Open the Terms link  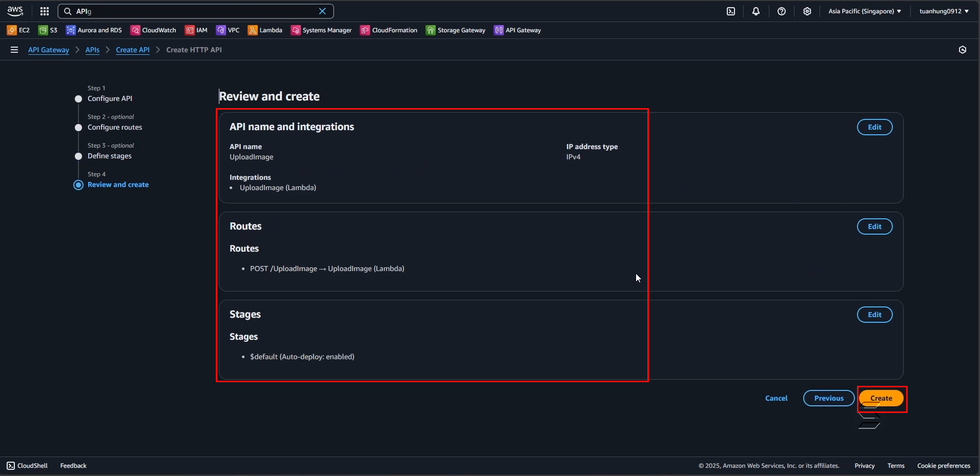(x=896, y=466)
